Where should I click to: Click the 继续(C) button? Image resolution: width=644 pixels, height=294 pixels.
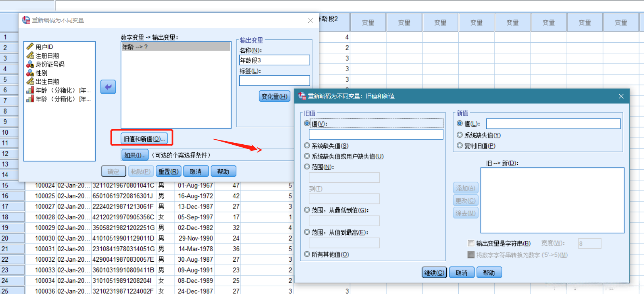pos(434,273)
